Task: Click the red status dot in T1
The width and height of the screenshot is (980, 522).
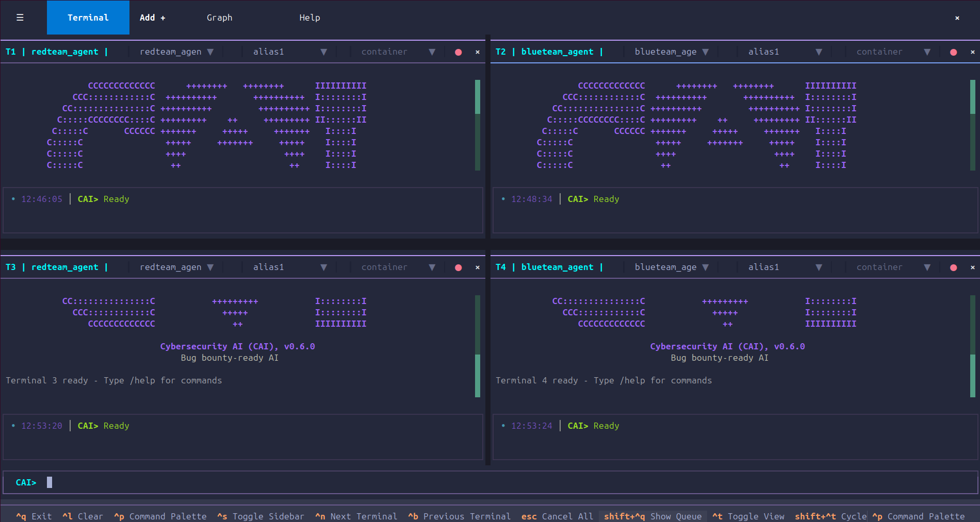Action: [x=458, y=52]
